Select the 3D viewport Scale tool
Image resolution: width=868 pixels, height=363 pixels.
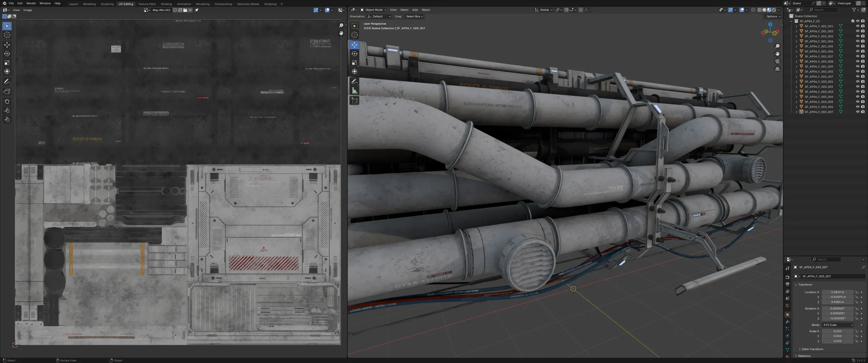point(354,63)
